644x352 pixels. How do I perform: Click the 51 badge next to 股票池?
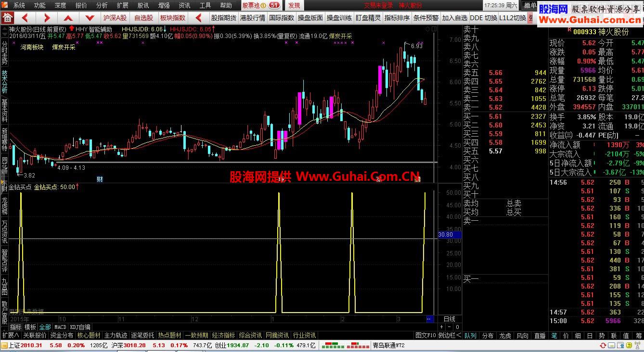point(274,5)
